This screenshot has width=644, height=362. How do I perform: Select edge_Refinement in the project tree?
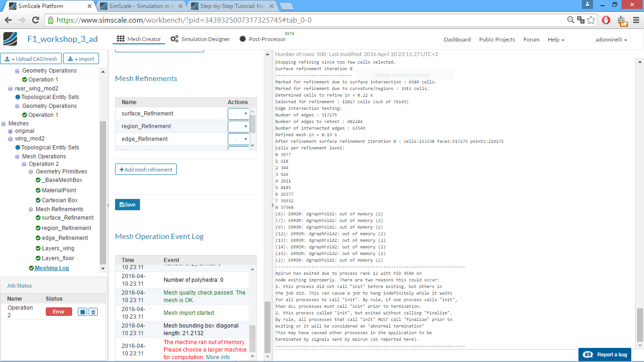point(65,238)
